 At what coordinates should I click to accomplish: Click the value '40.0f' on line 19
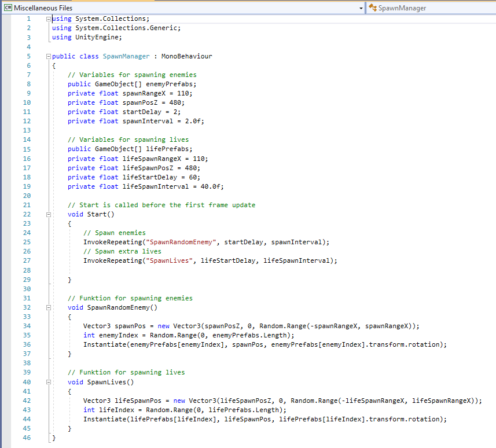[x=210, y=186]
